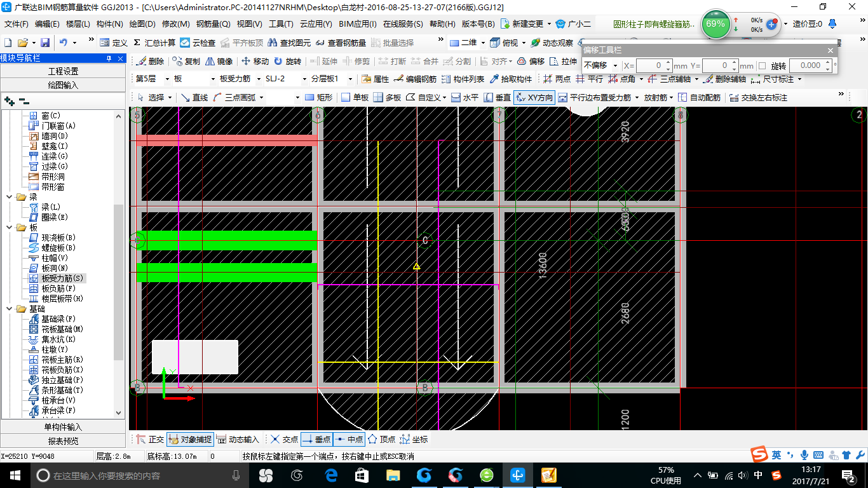Choose 多板 multiple slab mode

[387, 97]
